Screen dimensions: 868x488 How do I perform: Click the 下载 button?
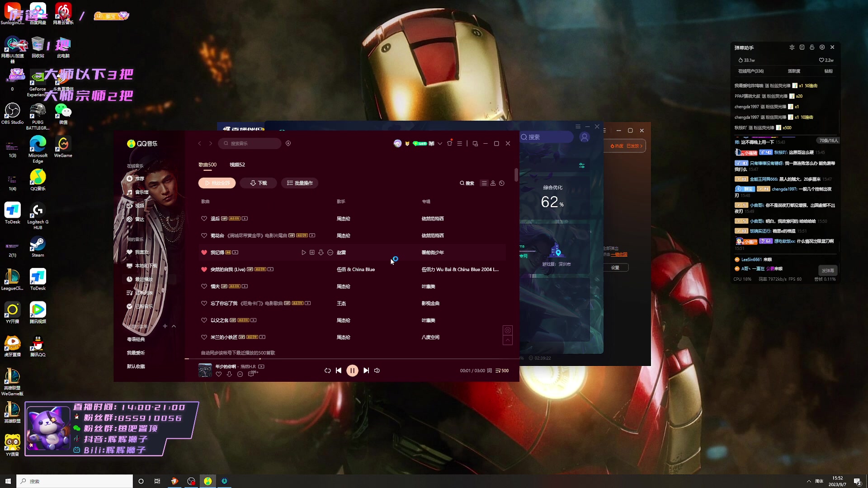(258, 183)
